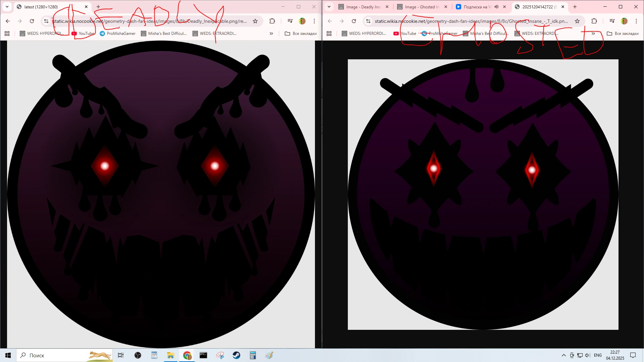Show hidden bookmarks chevron in left window
This screenshot has width=644, height=362.
[271, 34]
